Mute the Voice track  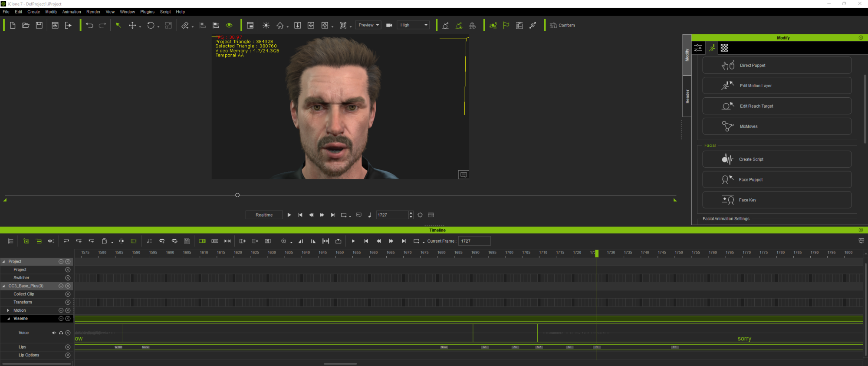tap(54, 333)
